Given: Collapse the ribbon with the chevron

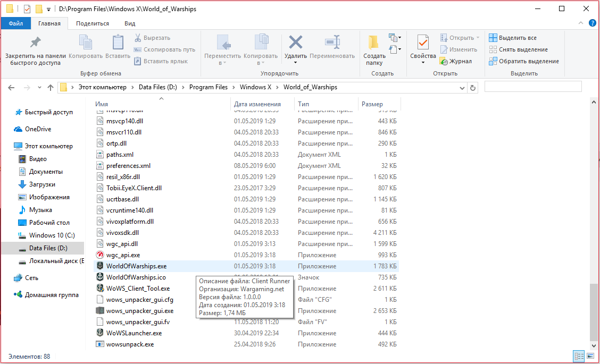Looking at the screenshot, I should [581, 23].
